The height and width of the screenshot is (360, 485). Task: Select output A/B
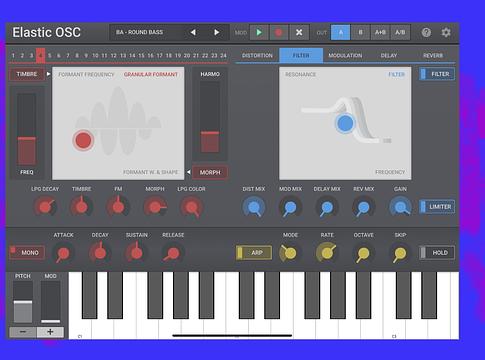click(400, 32)
